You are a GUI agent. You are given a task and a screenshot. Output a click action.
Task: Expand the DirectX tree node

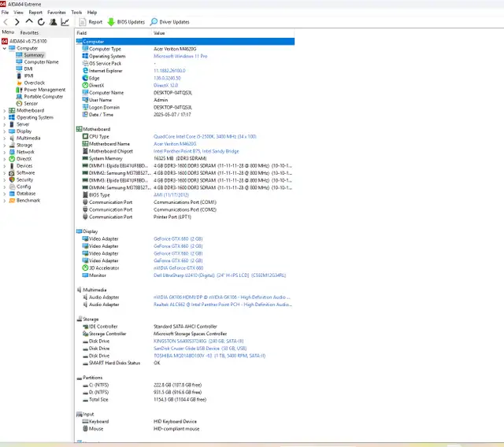(5, 159)
